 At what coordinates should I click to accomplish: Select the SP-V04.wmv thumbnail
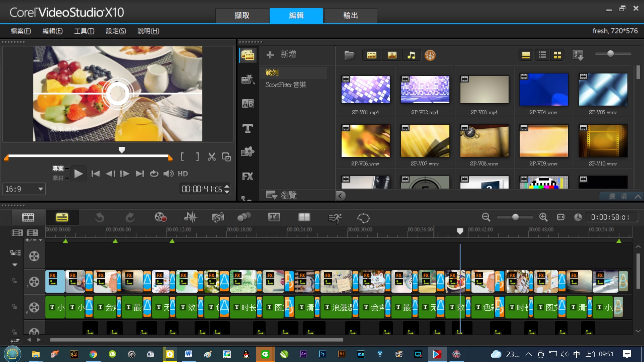[544, 89]
